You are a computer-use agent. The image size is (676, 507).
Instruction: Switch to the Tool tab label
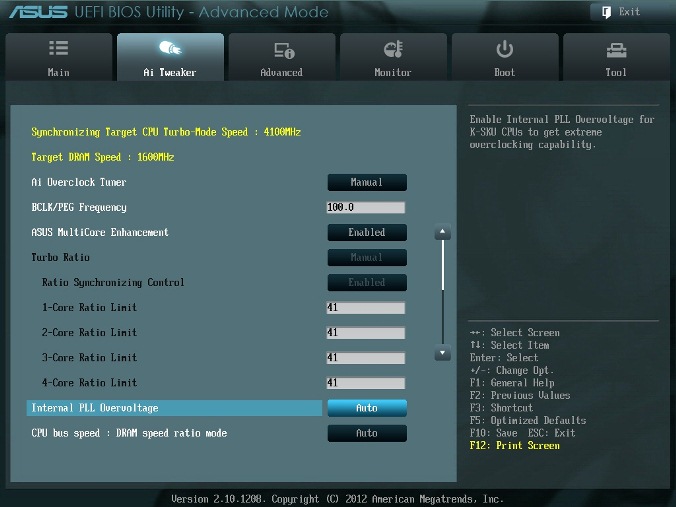click(x=616, y=72)
